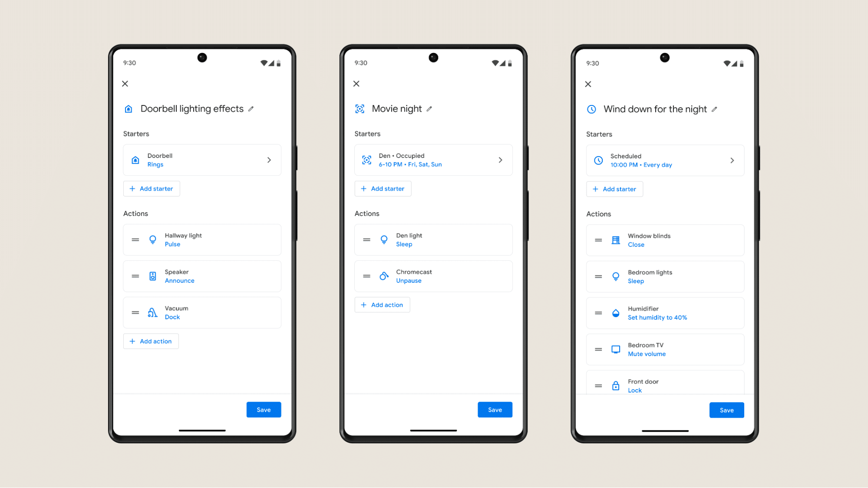
Task: Click the humidifier device icon
Action: (616, 313)
